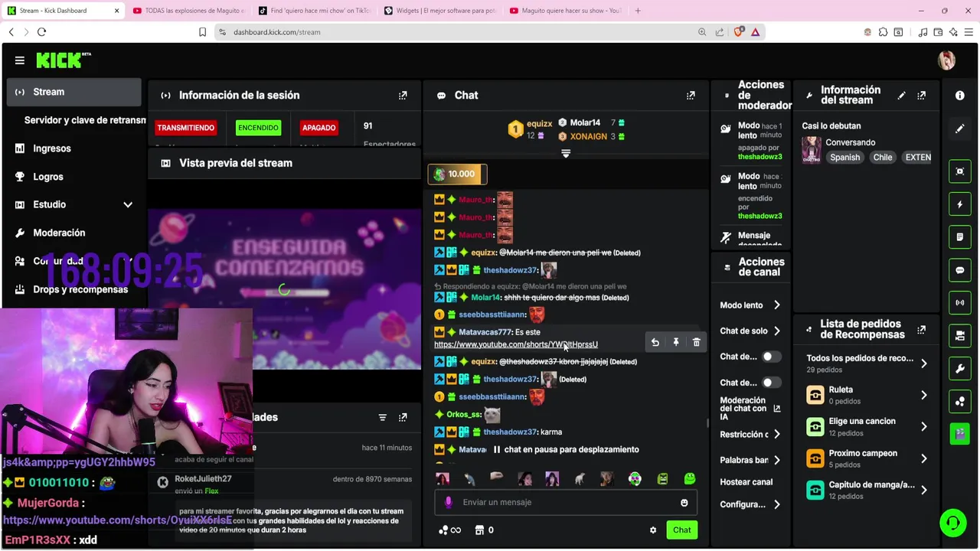The width and height of the screenshot is (980, 551).
Task: Expand Palabras ban channel action
Action: [750, 461]
